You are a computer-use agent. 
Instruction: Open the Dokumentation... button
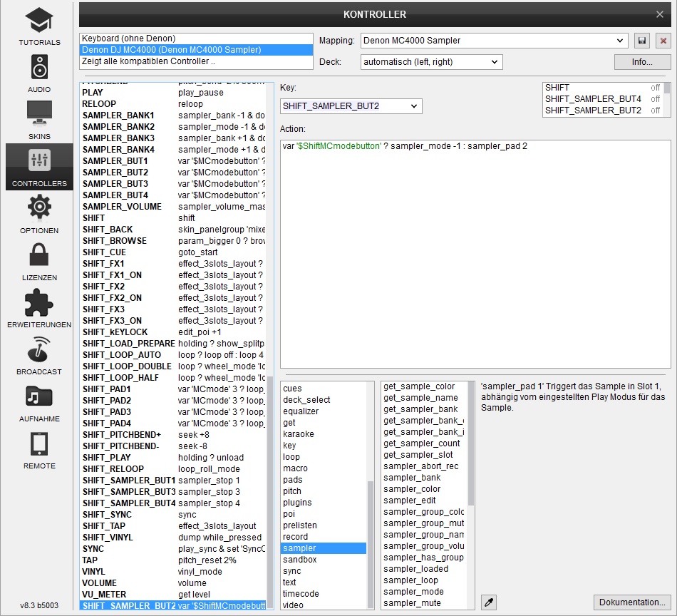pos(632,602)
